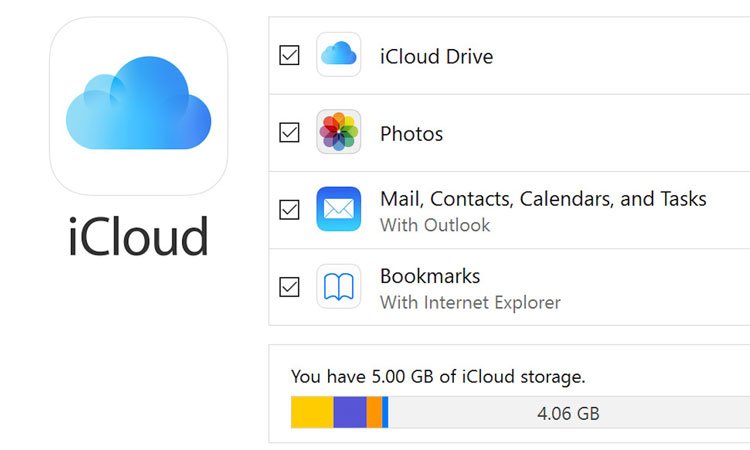Click the Bookmarks label text

tap(430, 275)
